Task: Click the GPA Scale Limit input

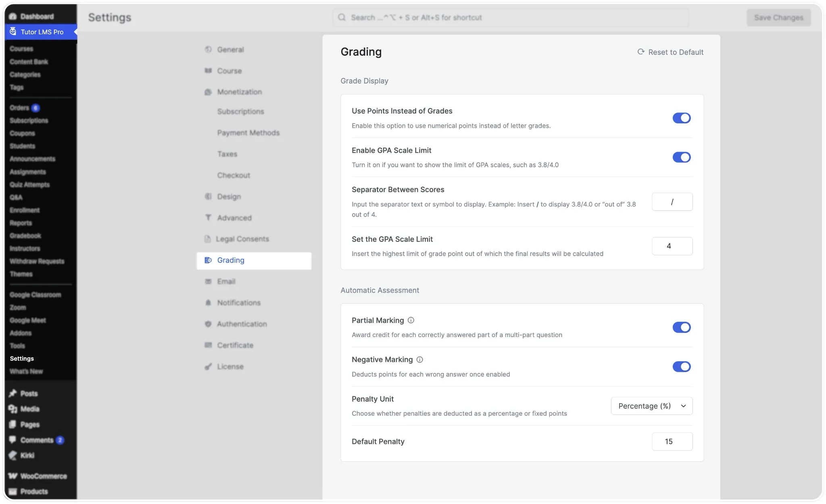Action: point(672,246)
